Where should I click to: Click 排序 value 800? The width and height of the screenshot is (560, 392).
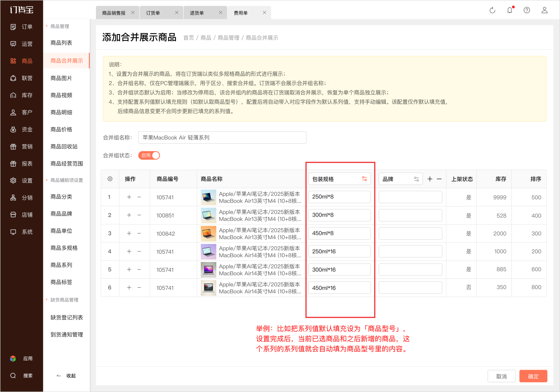pyautogui.click(x=536, y=287)
